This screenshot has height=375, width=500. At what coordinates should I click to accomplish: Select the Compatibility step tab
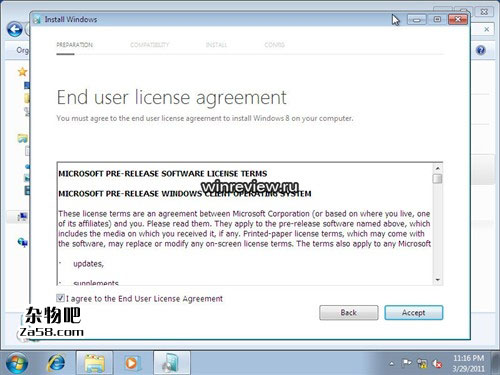(x=150, y=45)
